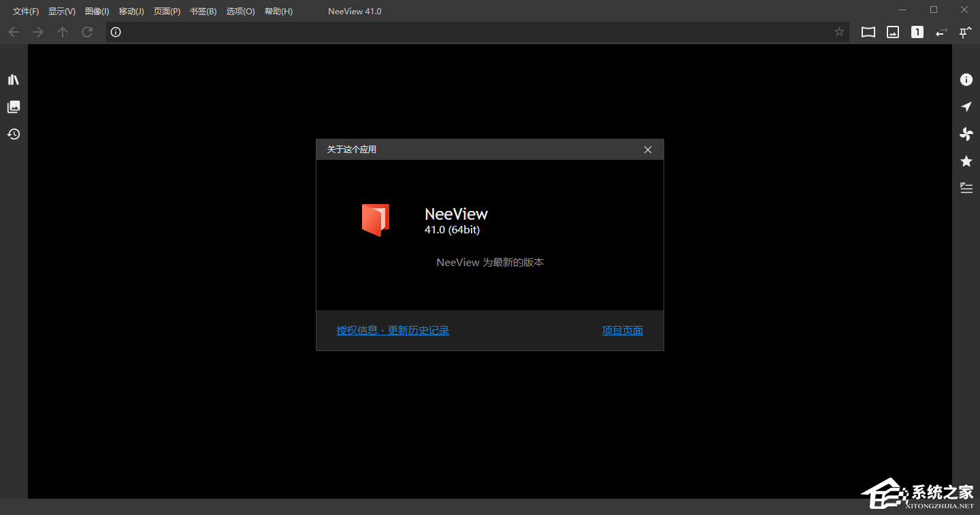
Task: Open the 书签(B) menu
Action: point(203,12)
